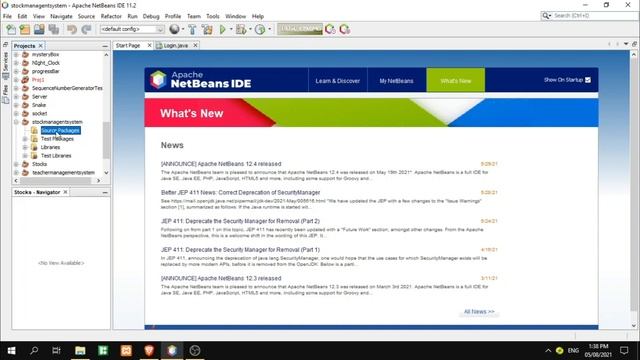Click the taskbar search icon

click(34, 350)
